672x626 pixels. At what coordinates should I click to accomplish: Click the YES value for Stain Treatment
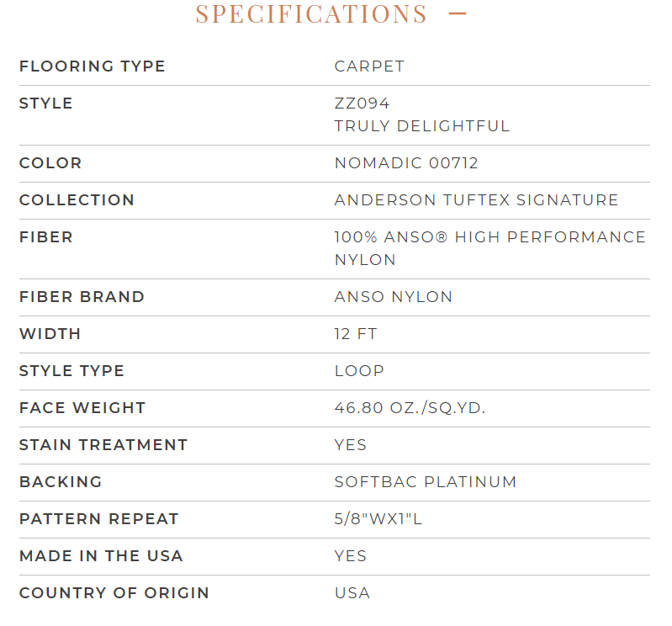tap(351, 445)
